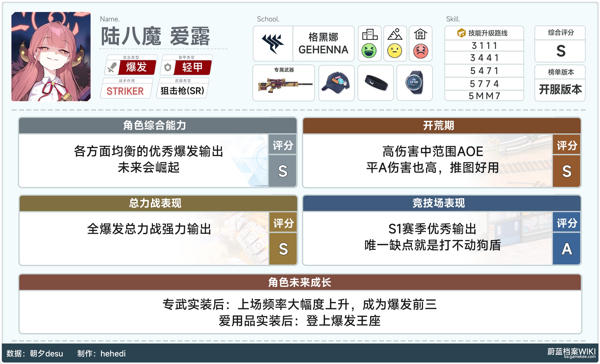The height and width of the screenshot is (364, 600).
Task: Select the red angry mood face
Action: click(x=420, y=51)
